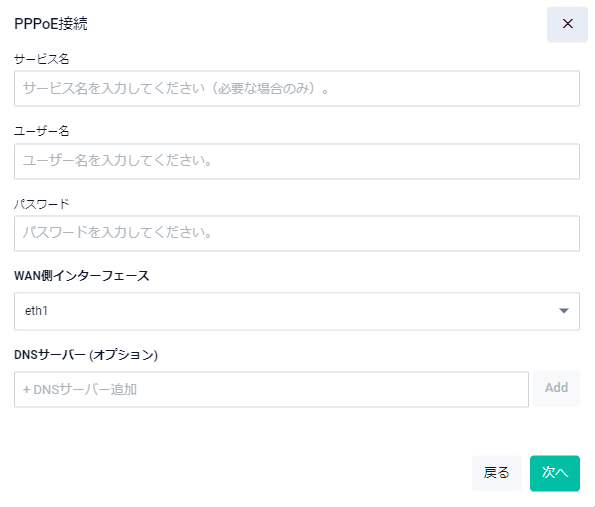Click the PPPoE接続 dialog title
The image size is (595, 507).
51,24
